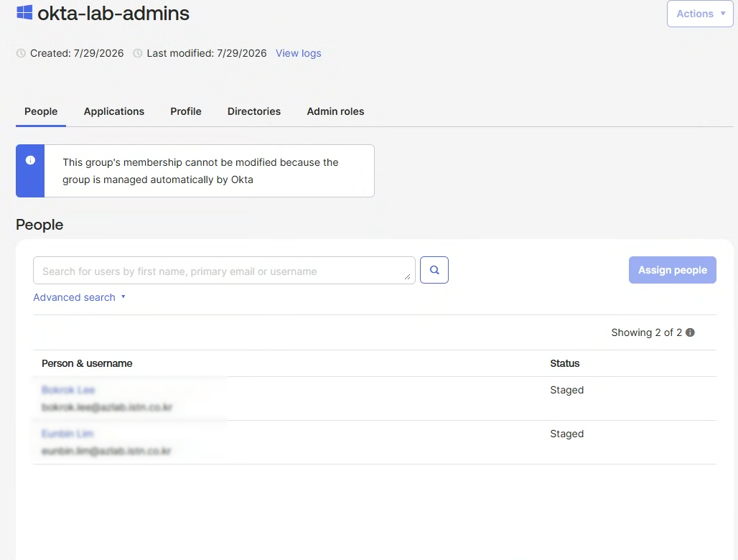
Task: Click the clock icon beside Created date
Action: [x=21, y=53]
